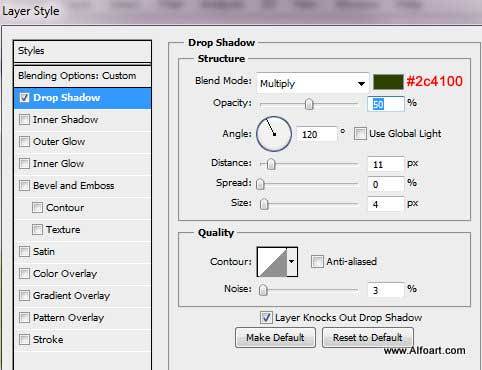
Task: Click the Reset to Default button
Action: click(368, 338)
